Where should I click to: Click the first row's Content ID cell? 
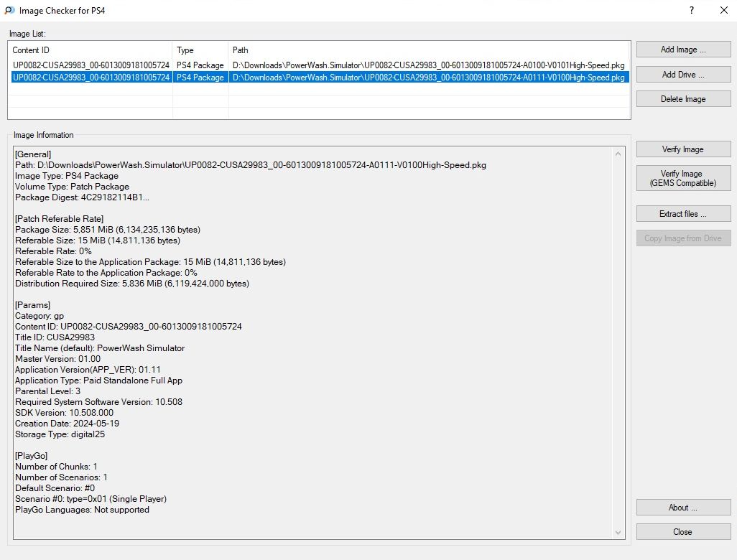[91, 65]
